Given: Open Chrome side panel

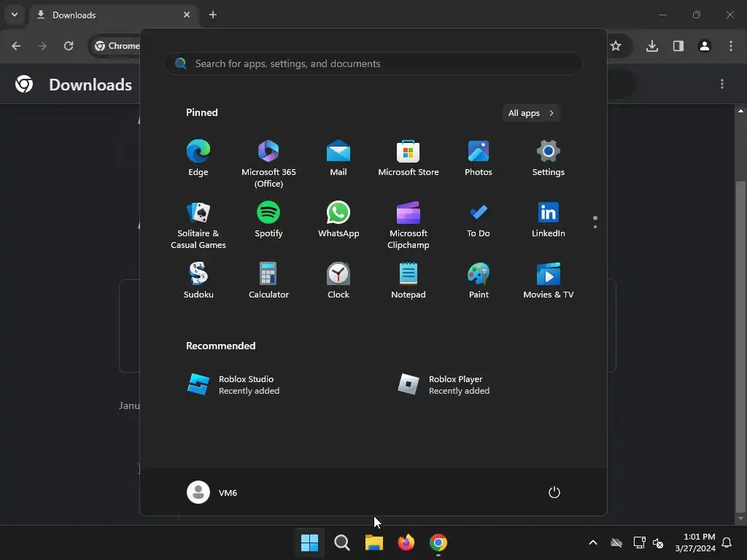Looking at the screenshot, I should (x=678, y=46).
